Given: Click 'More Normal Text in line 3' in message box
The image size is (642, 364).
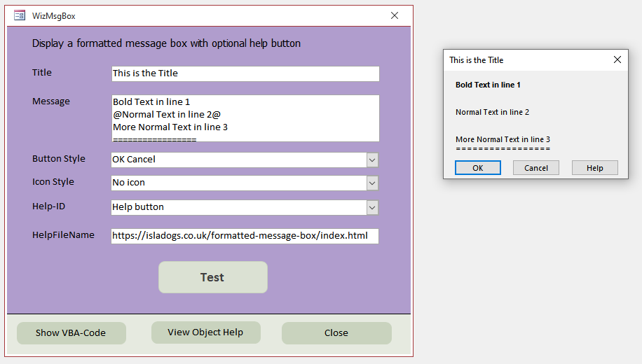Looking at the screenshot, I should (x=503, y=139).
